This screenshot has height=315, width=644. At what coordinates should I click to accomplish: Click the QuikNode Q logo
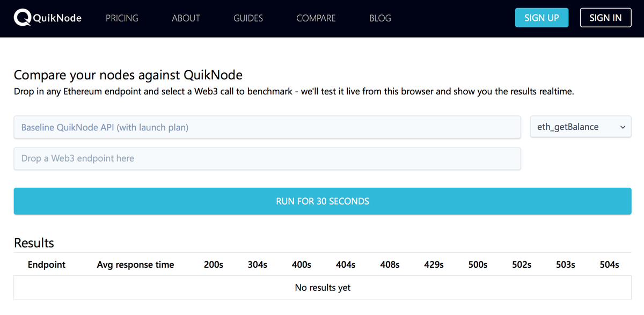click(x=21, y=17)
